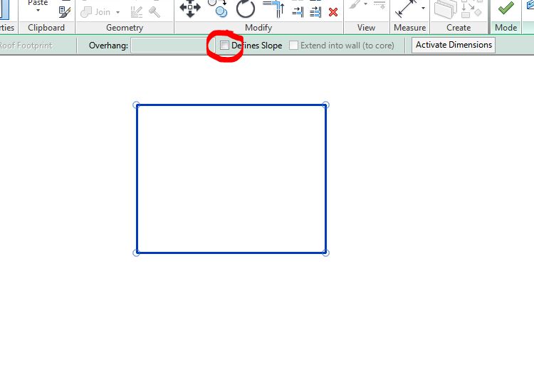534x392 pixels.
Task: Select the right sketch line of the rectangle
Action: [x=326, y=179]
